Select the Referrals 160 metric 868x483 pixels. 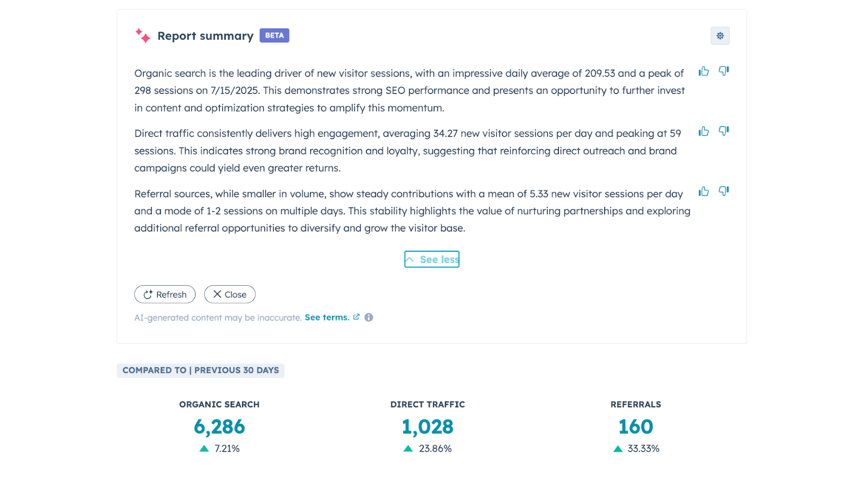(x=636, y=427)
